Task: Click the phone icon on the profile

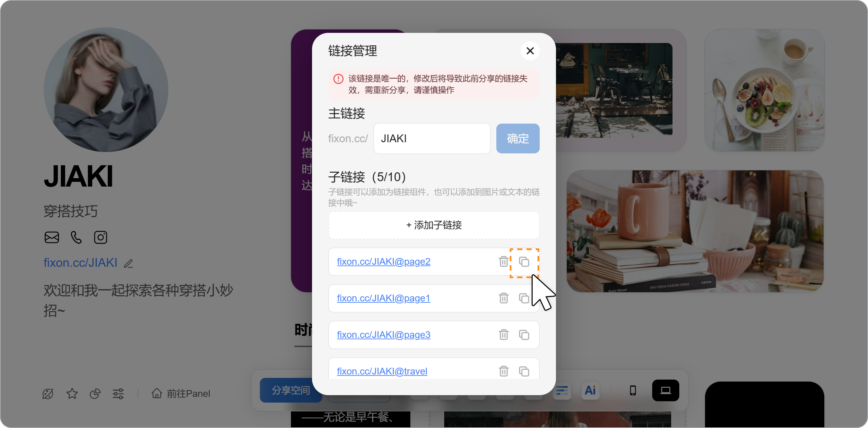Action: click(x=76, y=237)
